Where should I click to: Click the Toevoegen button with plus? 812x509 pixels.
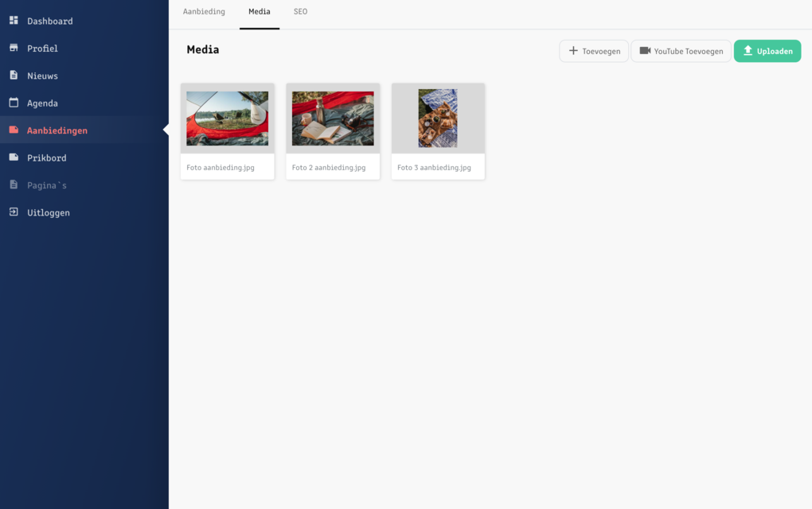(x=594, y=51)
